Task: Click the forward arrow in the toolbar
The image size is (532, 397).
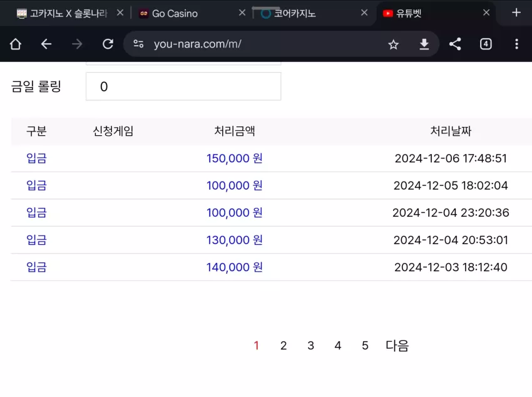Action: [77, 44]
